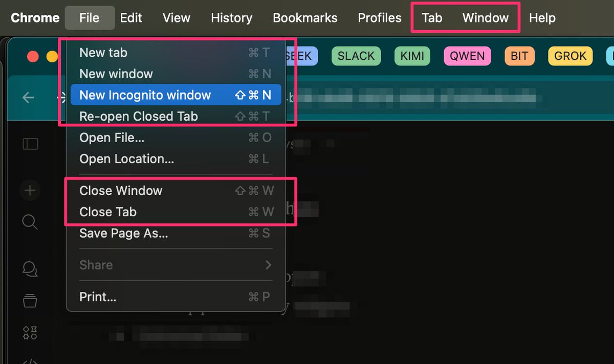
Task: Choose Open Location… entry
Action: (x=176, y=159)
